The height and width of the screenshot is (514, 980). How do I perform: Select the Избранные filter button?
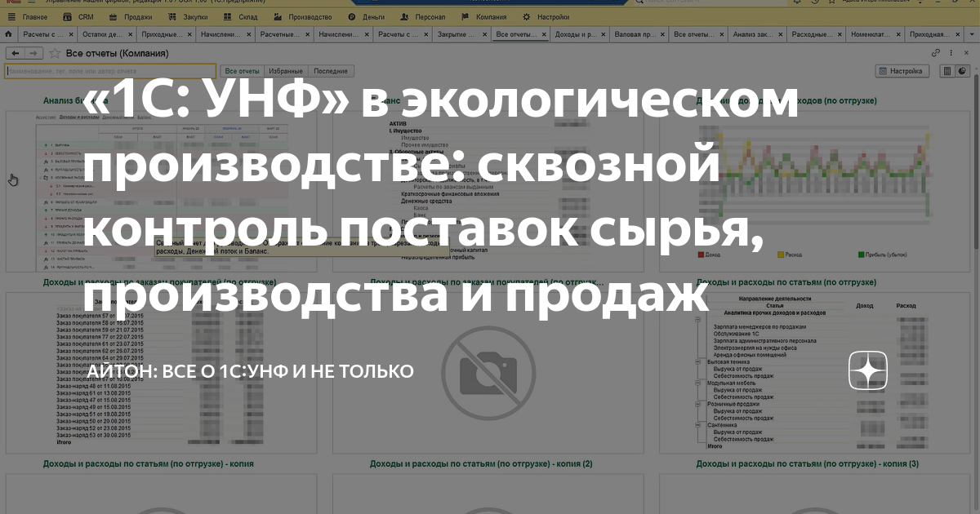point(287,71)
